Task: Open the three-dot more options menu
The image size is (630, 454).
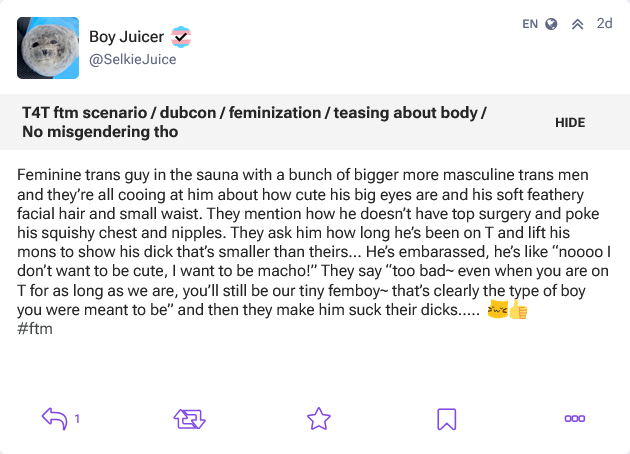Action: 574,419
